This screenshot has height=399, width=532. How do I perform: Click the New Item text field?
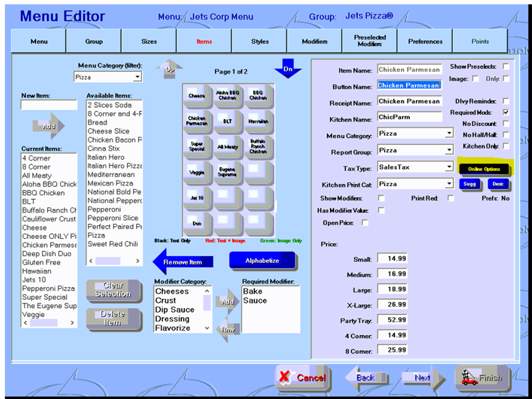point(49,105)
